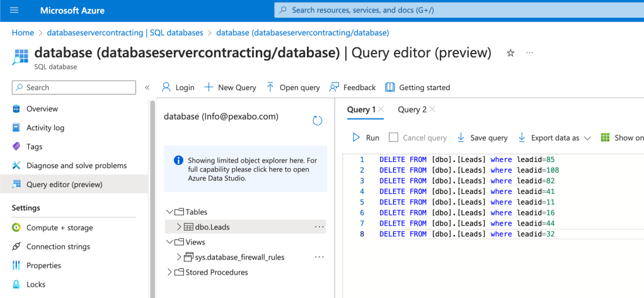Start a New Query from the toolbar
The width and height of the screenshot is (644, 298).
(237, 88)
